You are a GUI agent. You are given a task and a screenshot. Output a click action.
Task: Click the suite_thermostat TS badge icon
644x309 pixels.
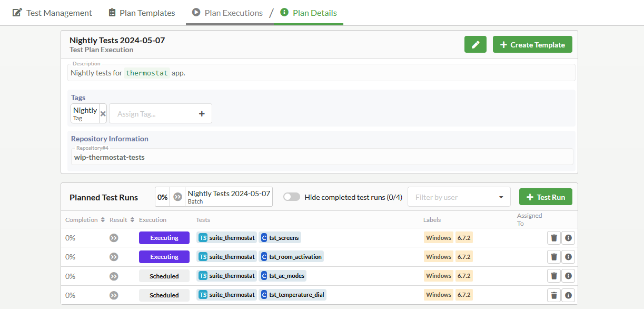click(204, 237)
